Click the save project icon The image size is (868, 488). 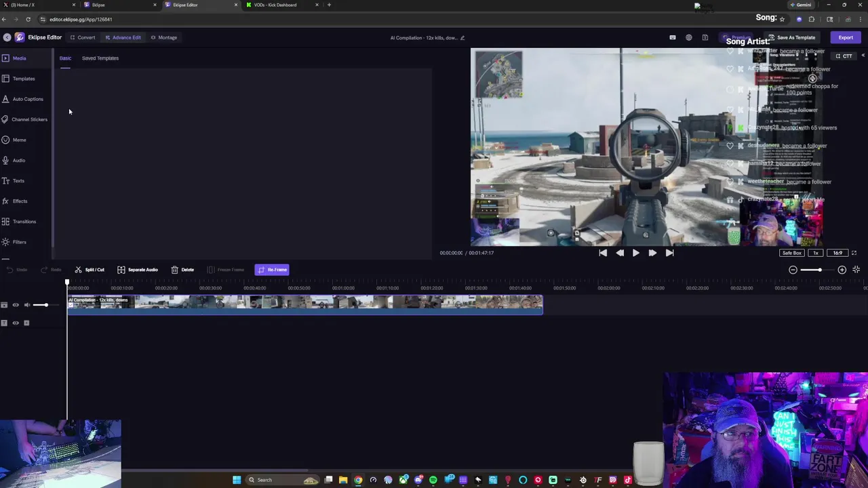pyautogui.click(x=705, y=37)
